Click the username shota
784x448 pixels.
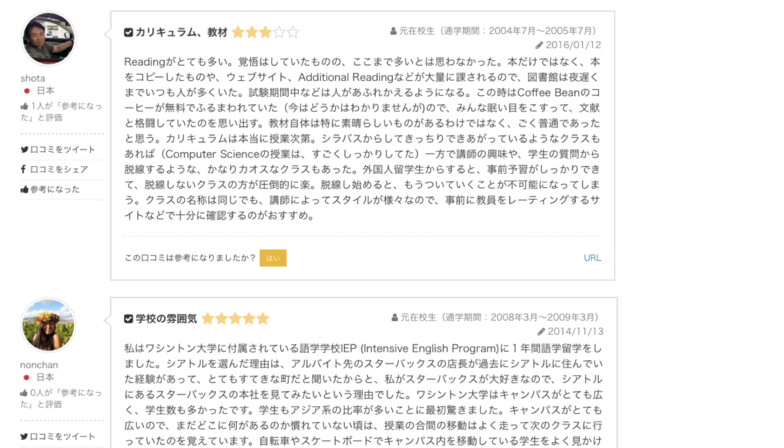coord(33,78)
